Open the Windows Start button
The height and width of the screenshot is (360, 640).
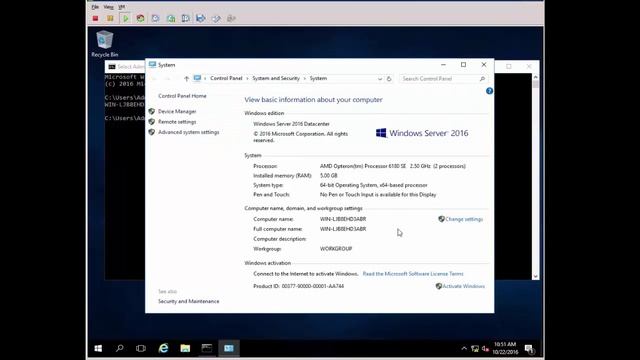[x=98, y=349]
